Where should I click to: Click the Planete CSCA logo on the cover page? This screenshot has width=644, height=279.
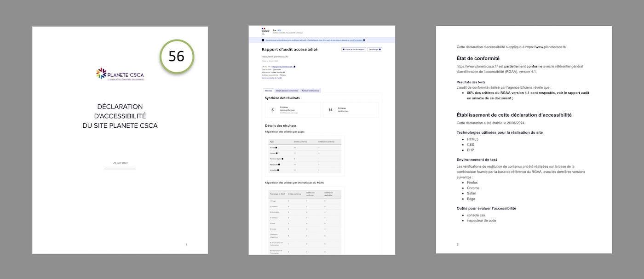tap(121, 74)
